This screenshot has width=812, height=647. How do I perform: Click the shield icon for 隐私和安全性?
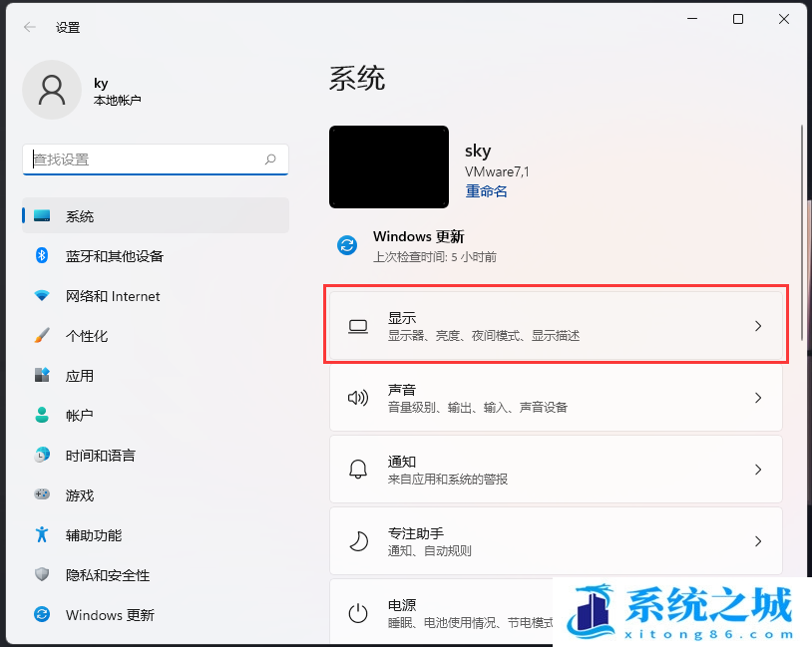coord(42,574)
